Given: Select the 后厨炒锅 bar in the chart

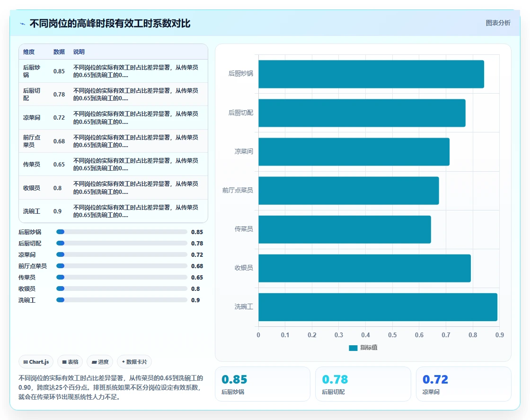Looking at the screenshot, I should (x=371, y=74).
